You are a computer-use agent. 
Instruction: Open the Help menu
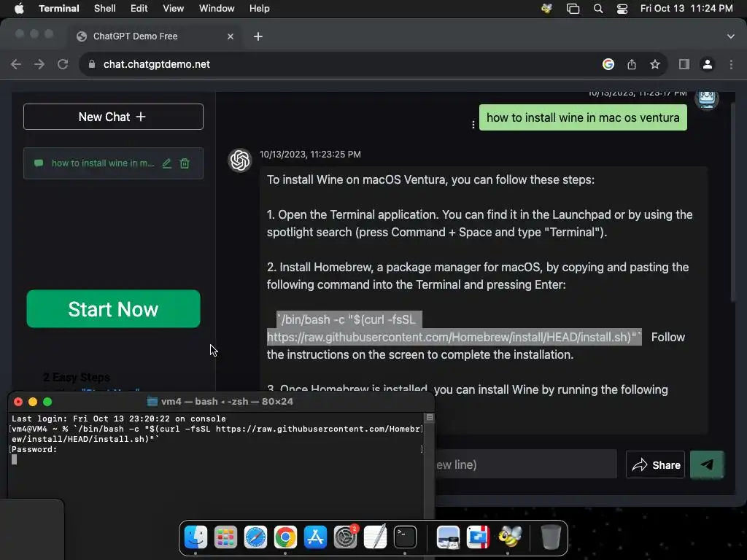click(260, 9)
